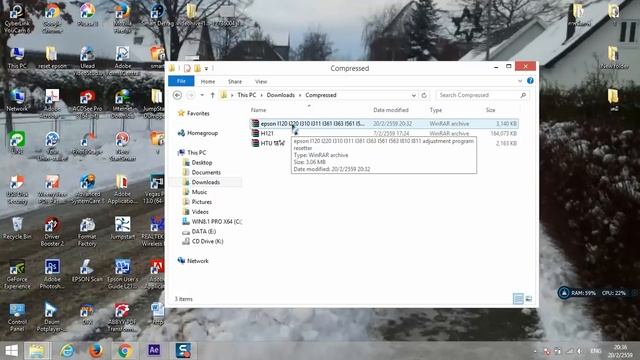Open Desktop in navigation pane
The width and height of the screenshot is (640, 360).
198,162
